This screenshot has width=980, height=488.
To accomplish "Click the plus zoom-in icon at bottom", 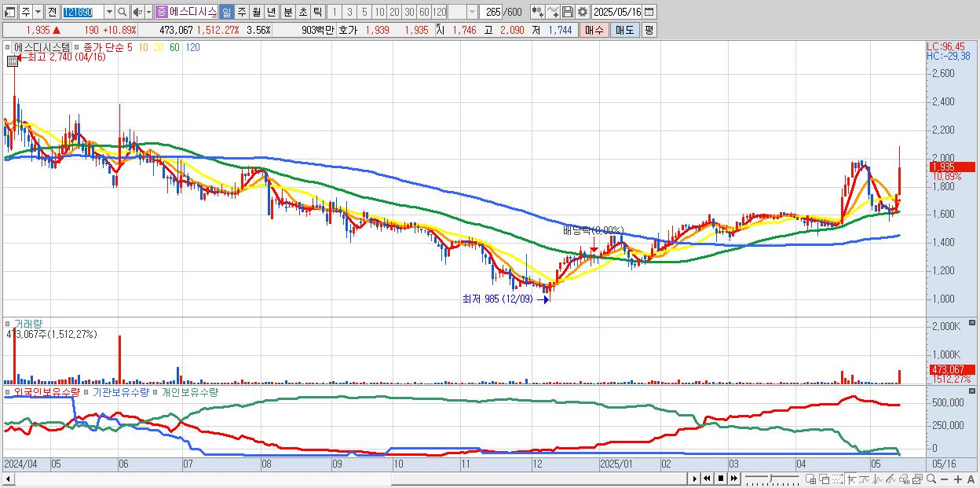I will [958, 479].
